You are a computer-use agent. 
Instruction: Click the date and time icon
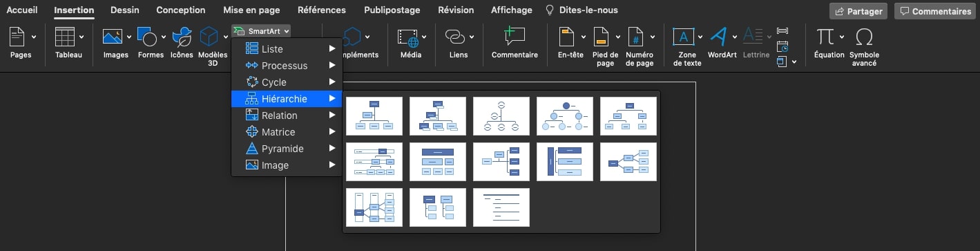click(782, 46)
